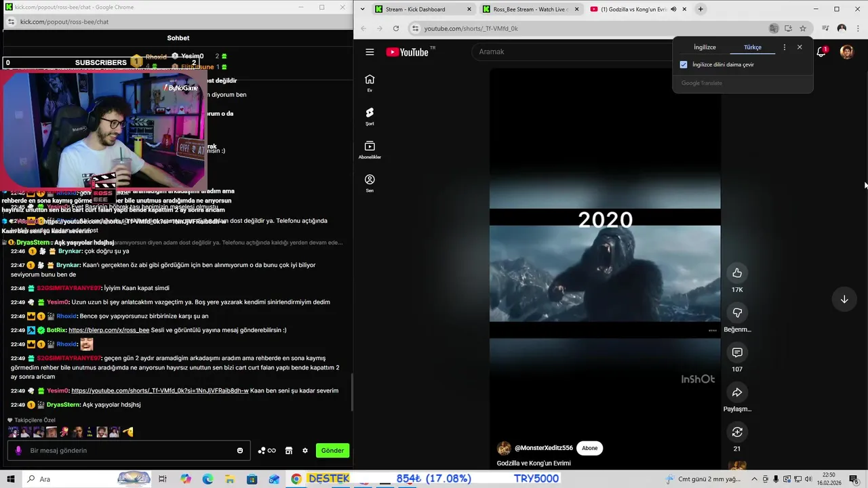Close the translate popup
Viewport: 868px width, 488px height.
pos(800,47)
